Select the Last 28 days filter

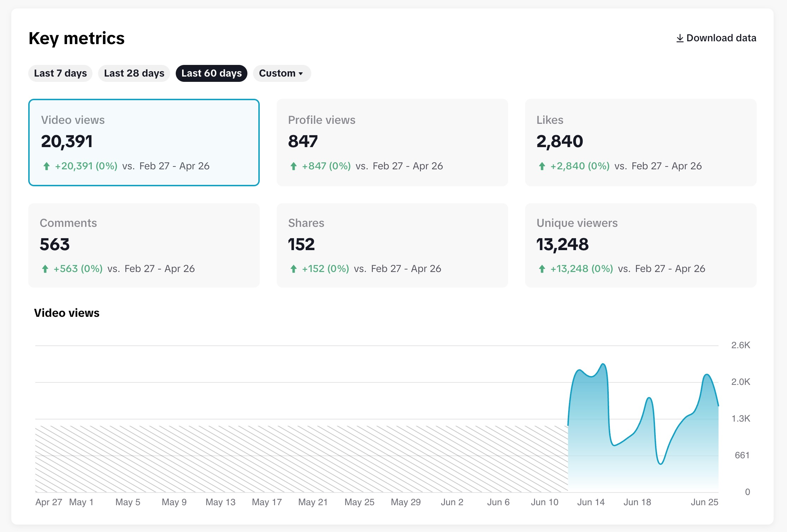[134, 73]
